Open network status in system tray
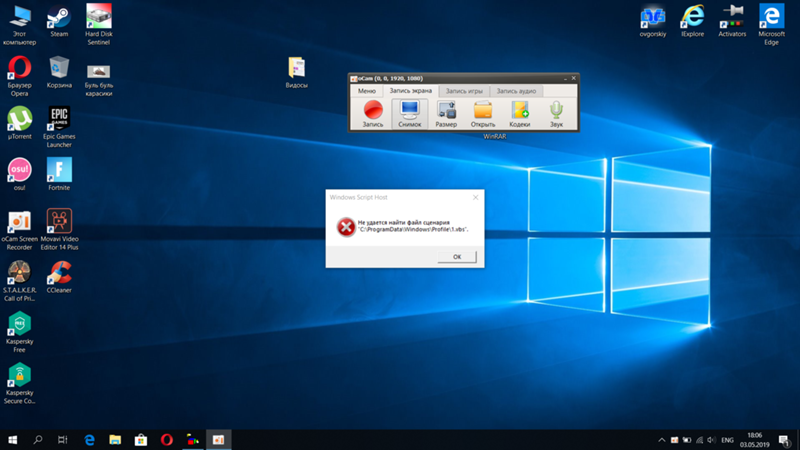The image size is (800, 450). click(699, 440)
